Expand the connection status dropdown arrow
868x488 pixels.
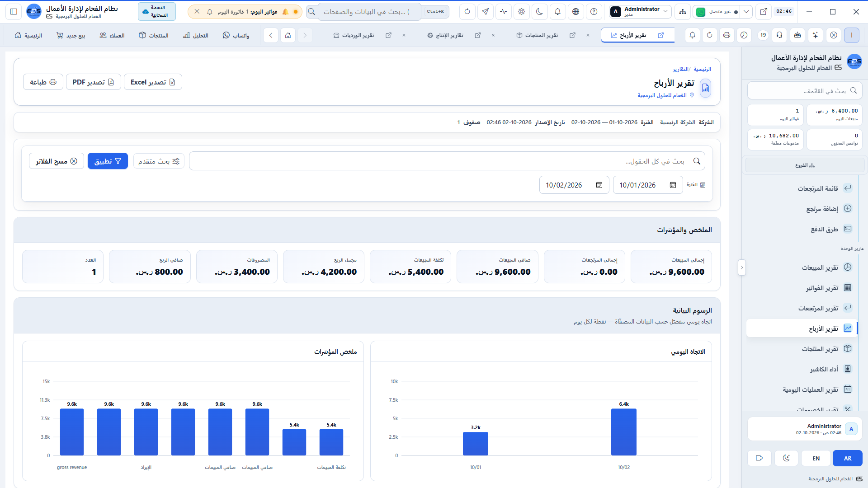point(746,12)
